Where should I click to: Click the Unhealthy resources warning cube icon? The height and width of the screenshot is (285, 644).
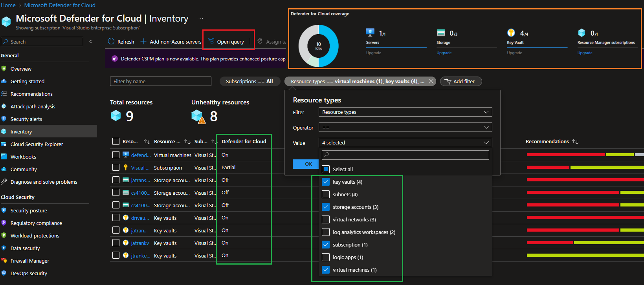[x=198, y=117]
